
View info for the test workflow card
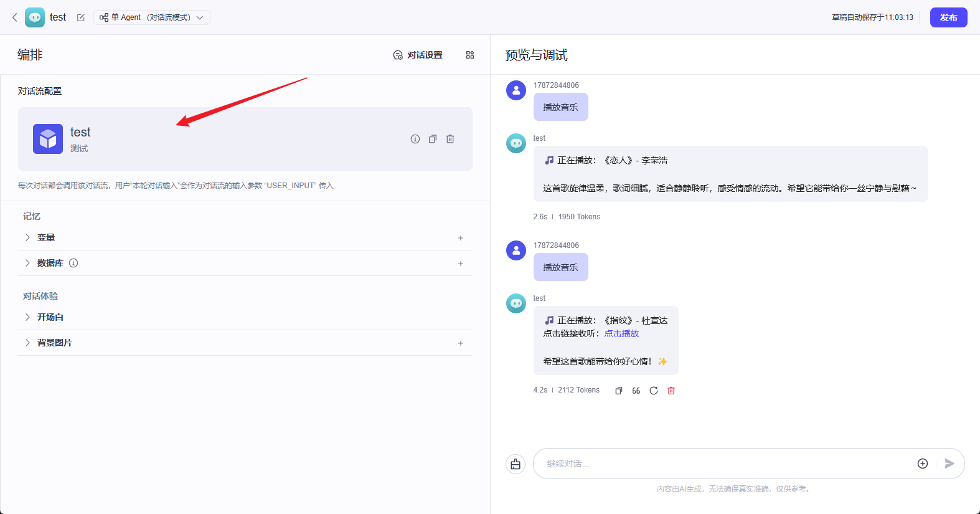(415, 139)
